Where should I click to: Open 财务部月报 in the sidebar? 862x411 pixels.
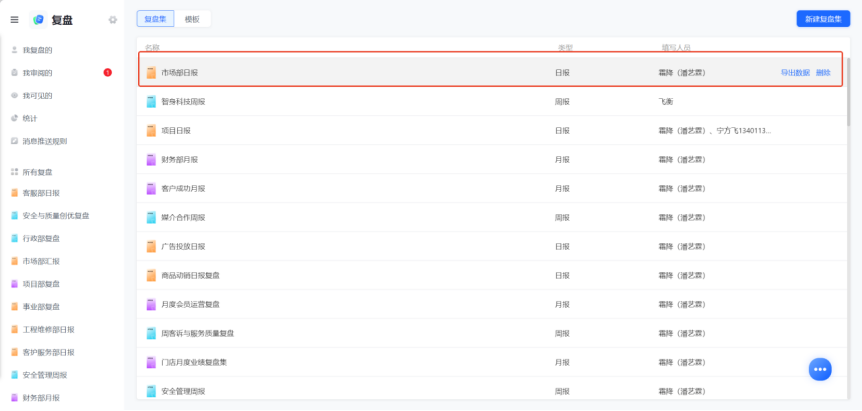click(41, 398)
